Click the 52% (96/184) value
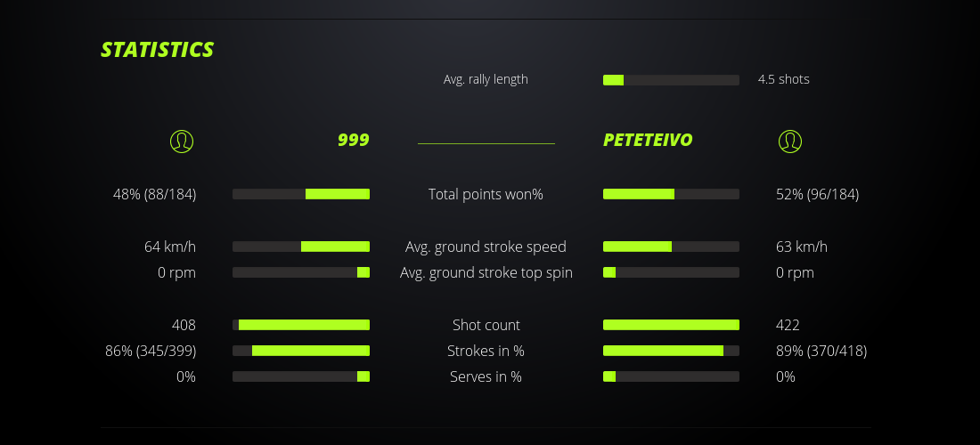The width and height of the screenshot is (980, 445). tap(817, 194)
